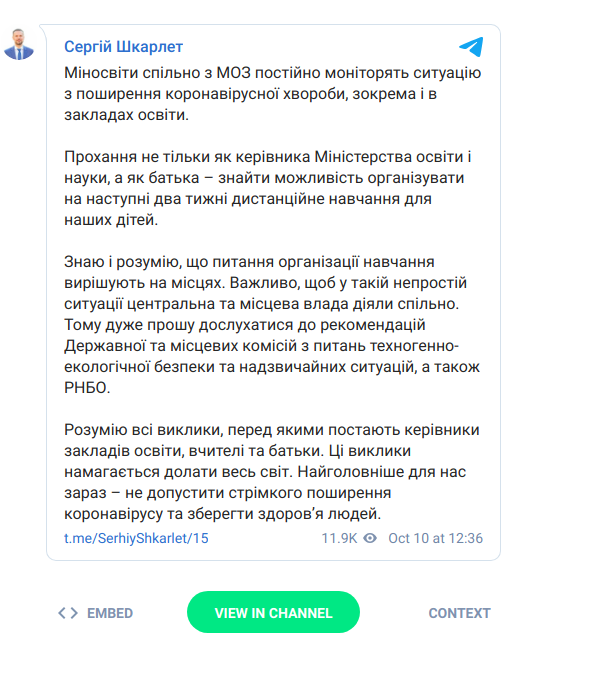Click the text line наших дітей
This screenshot has height=696, width=600.
111,220
